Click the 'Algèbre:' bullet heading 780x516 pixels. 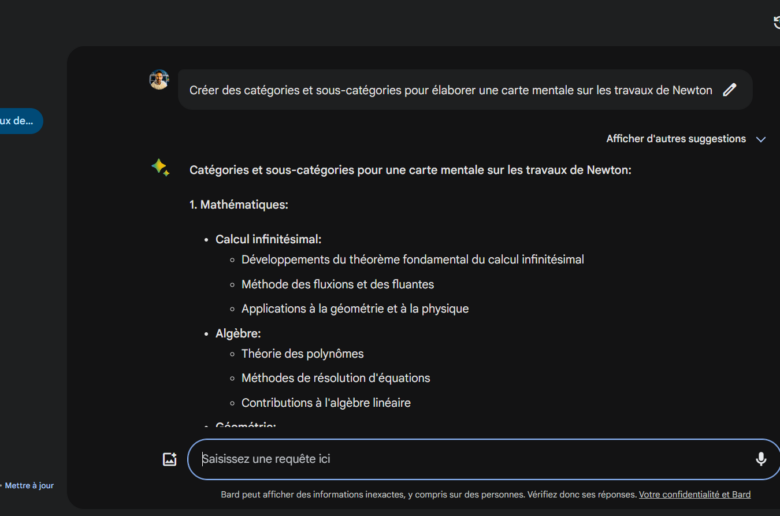238,334
